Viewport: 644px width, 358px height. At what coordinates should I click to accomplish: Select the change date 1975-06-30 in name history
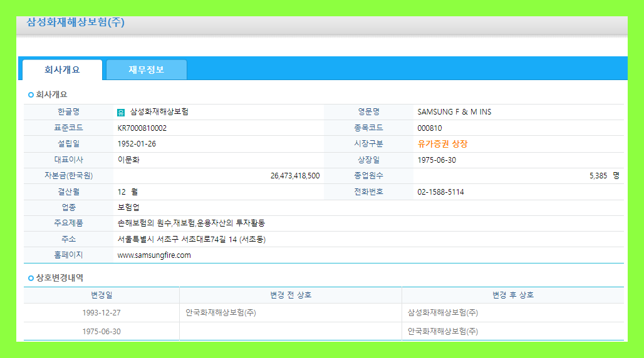pyautogui.click(x=101, y=332)
